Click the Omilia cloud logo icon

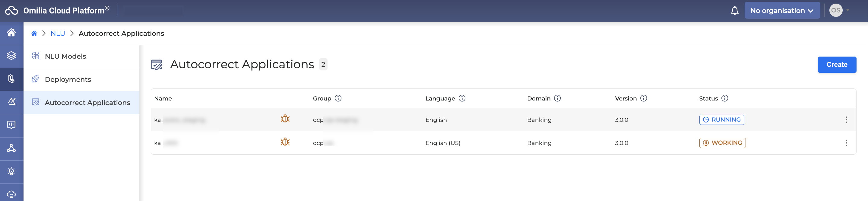point(11,11)
